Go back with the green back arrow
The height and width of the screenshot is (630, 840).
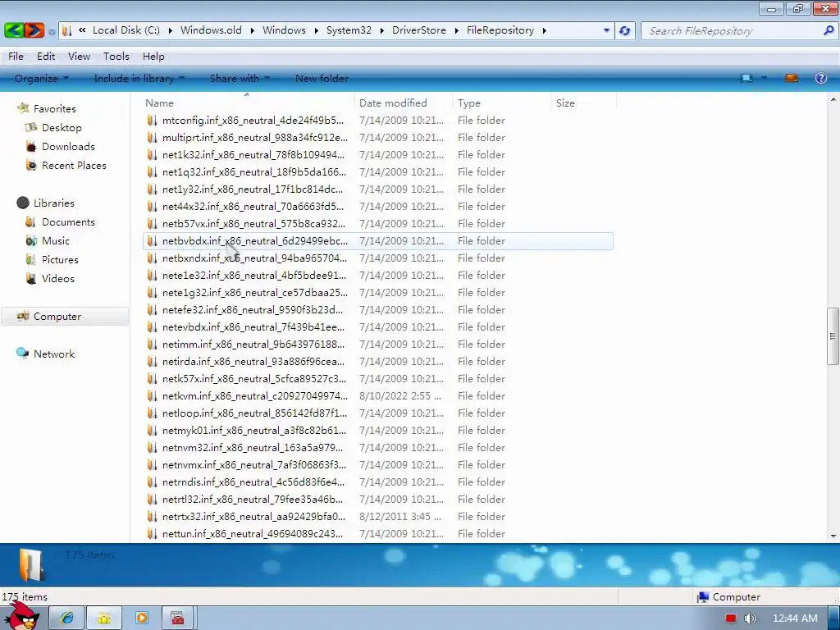pyautogui.click(x=14, y=30)
